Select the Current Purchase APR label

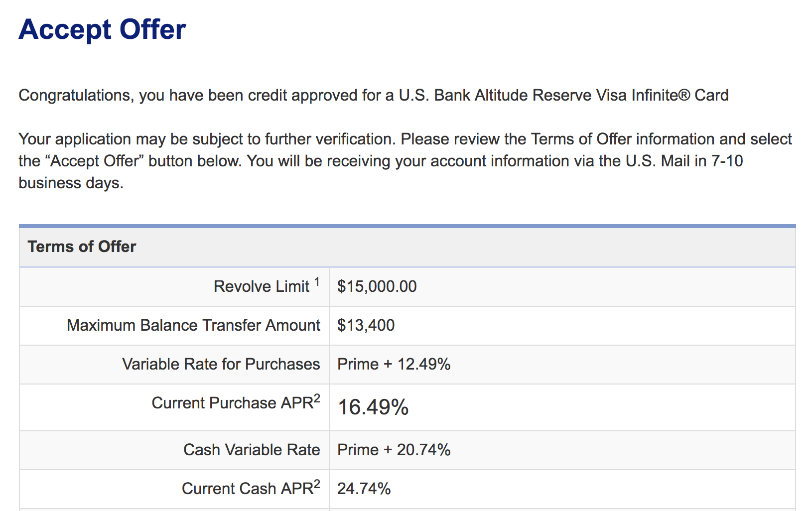point(233,403)
